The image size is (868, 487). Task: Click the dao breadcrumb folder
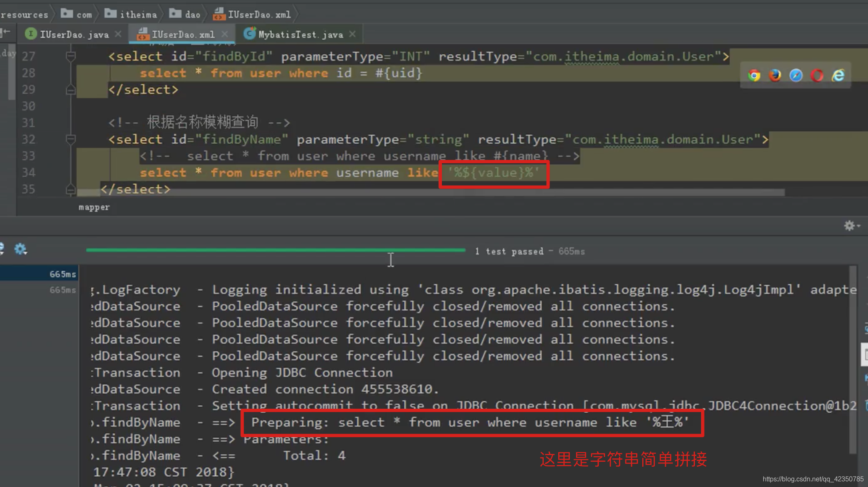185,14
